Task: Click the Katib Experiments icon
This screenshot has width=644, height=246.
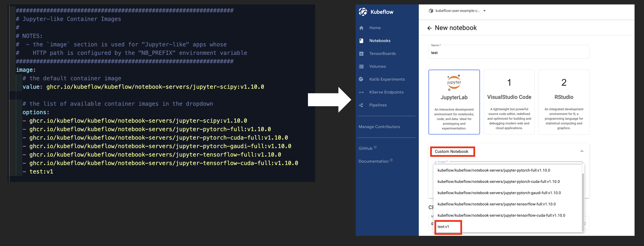Action: 361,79
